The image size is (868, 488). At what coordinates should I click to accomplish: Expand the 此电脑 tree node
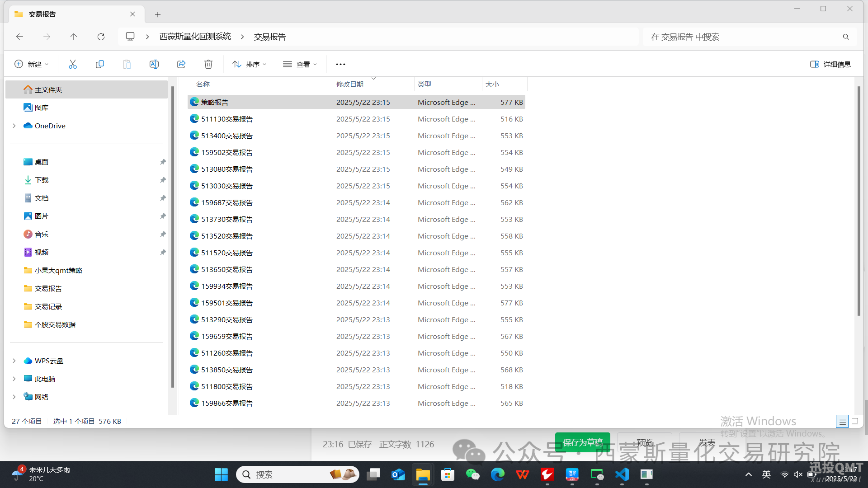point(14,379)
